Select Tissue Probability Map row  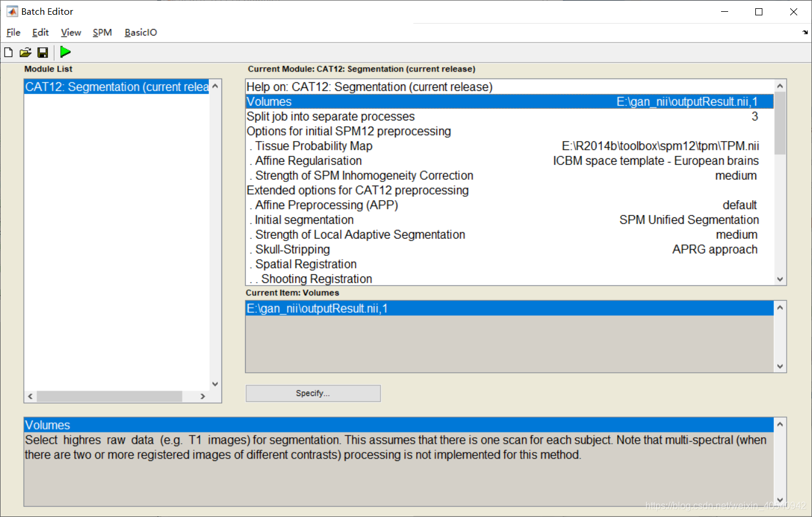510,146
